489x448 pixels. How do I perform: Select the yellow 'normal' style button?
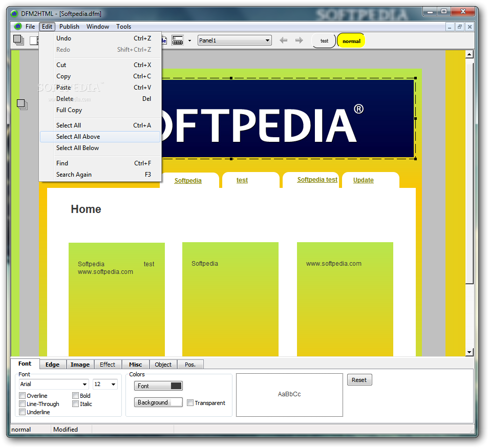(351, 41)
